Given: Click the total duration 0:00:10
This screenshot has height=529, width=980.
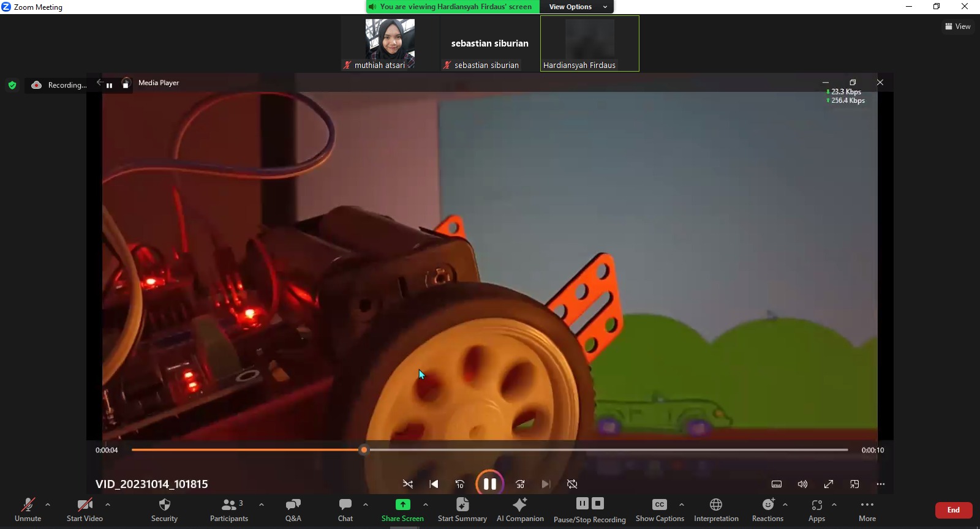Looking at the screenshot, I should pyautogui.click(x=873, y=450).
